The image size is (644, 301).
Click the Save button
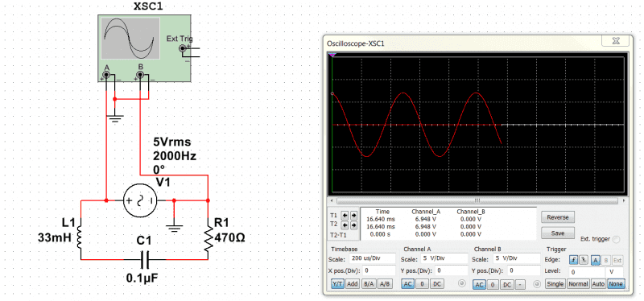coord(558,233)
